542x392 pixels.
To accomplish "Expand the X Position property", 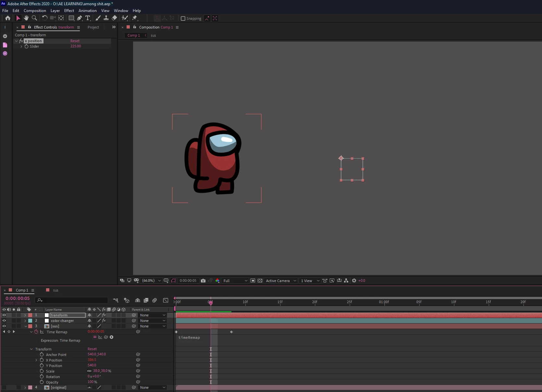I will click(36, 360).
